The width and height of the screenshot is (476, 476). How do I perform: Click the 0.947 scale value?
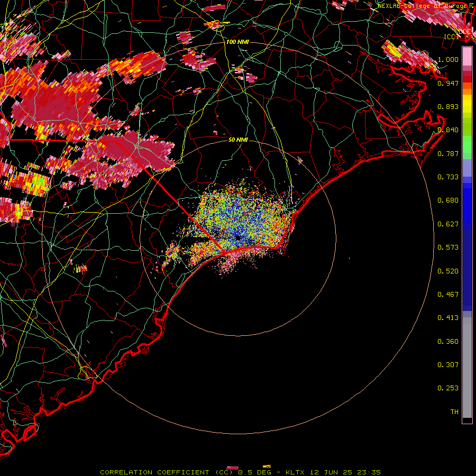pyautogui.click(x=448, y=83)
